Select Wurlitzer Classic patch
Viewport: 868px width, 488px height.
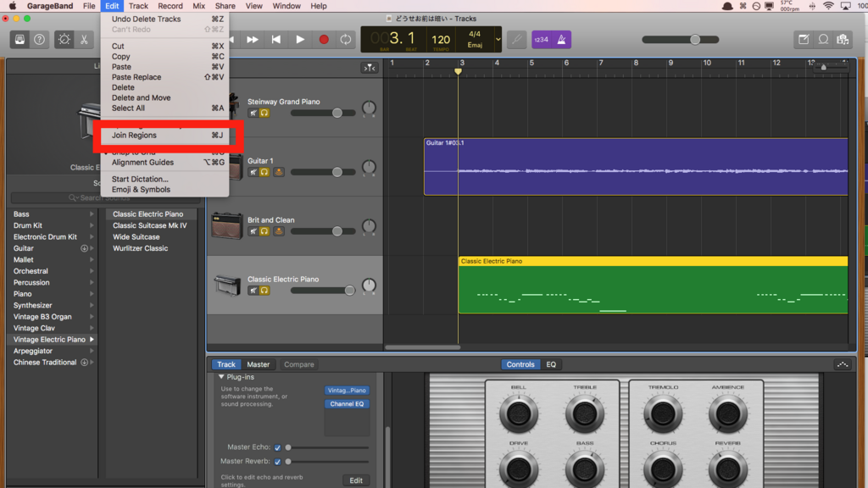pyautogui.click(x=140, y=248)
